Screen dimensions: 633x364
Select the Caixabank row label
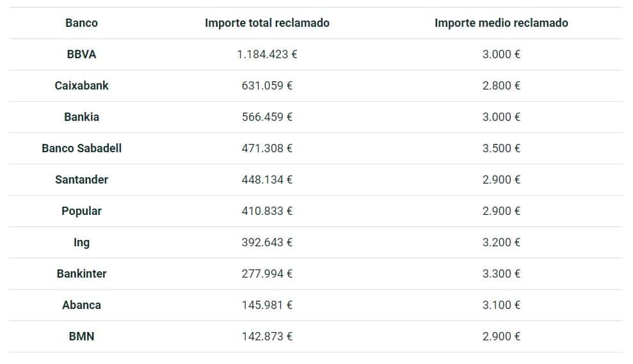[x=81, y=86]
